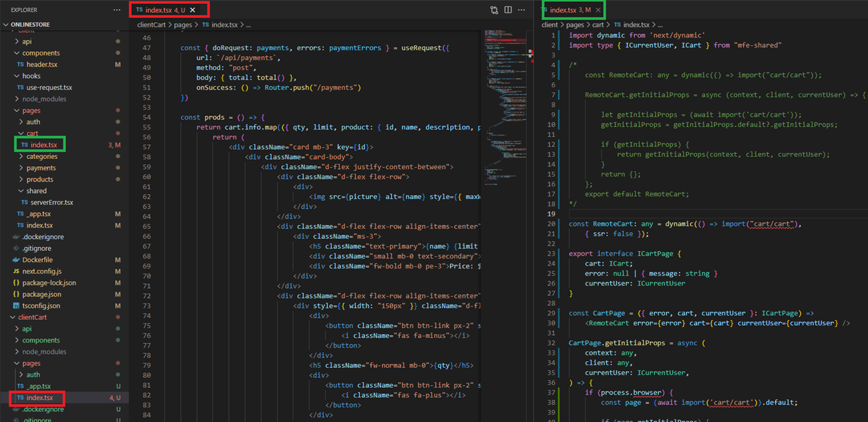Select the index.tsx 4, U tab

[x=164, y=10]
